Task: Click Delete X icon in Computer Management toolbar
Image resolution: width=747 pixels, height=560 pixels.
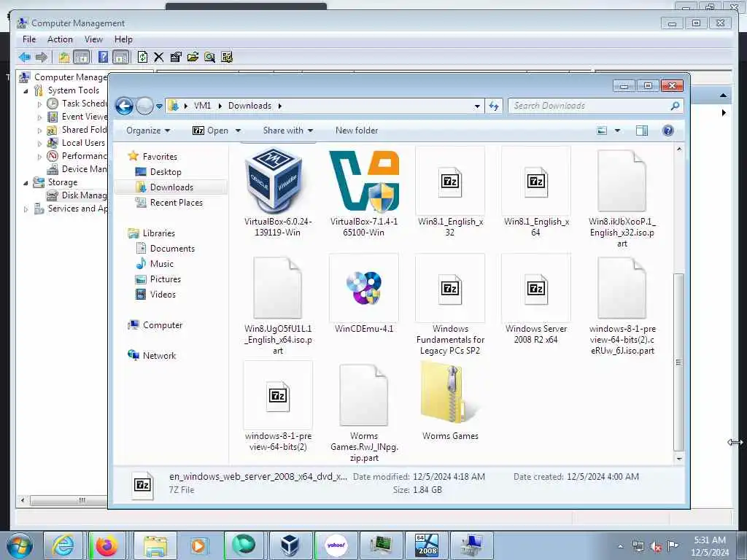Action: point(158,58)
